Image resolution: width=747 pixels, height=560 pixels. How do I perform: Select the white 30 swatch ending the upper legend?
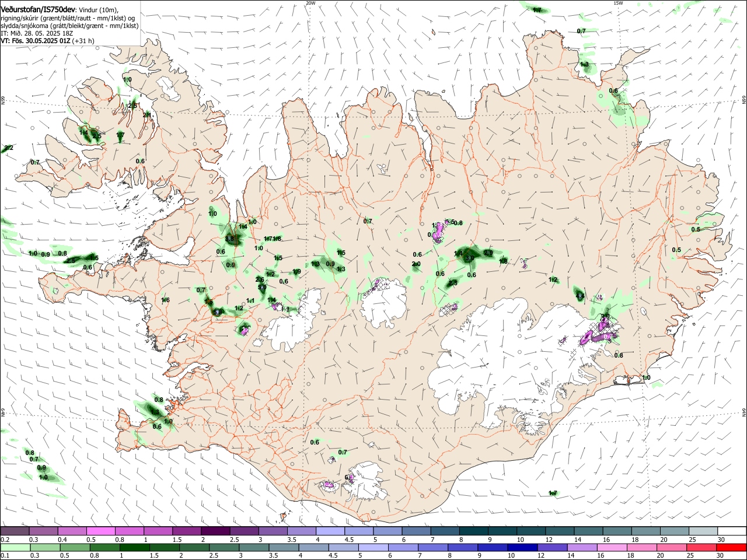click(731, 531)
